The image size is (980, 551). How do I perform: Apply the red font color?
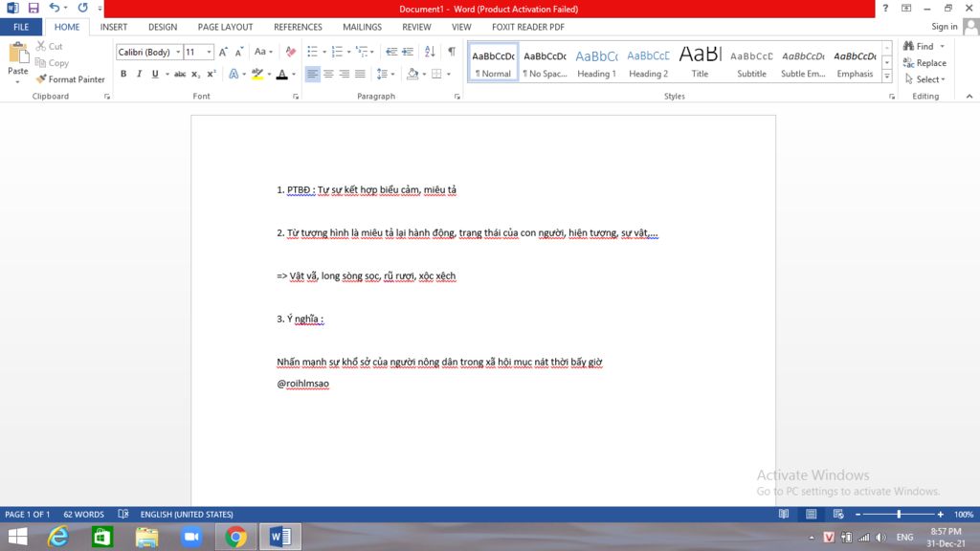click(x=282, y=74)
